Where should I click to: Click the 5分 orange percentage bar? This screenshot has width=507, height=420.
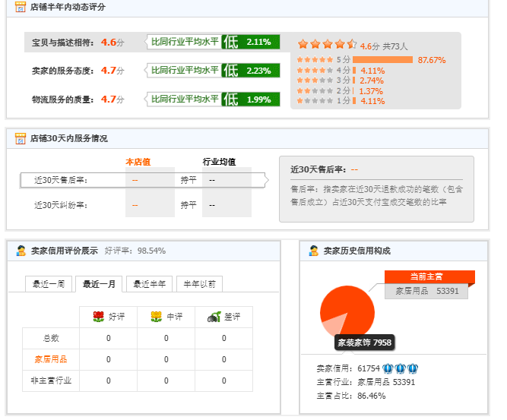(382, 59)
